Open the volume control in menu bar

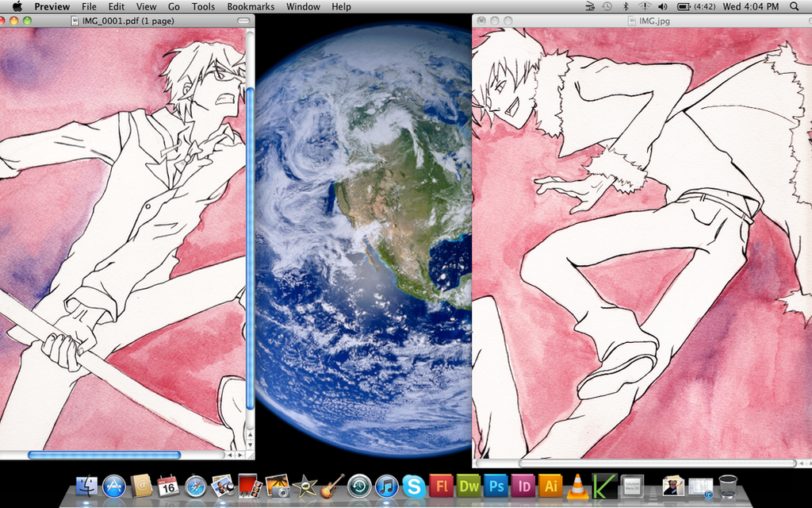662,6
